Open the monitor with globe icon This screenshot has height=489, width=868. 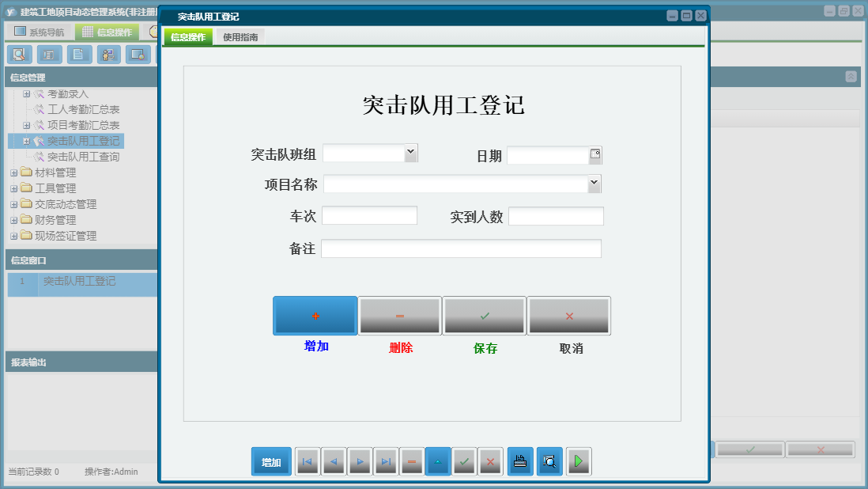(138, 55)
